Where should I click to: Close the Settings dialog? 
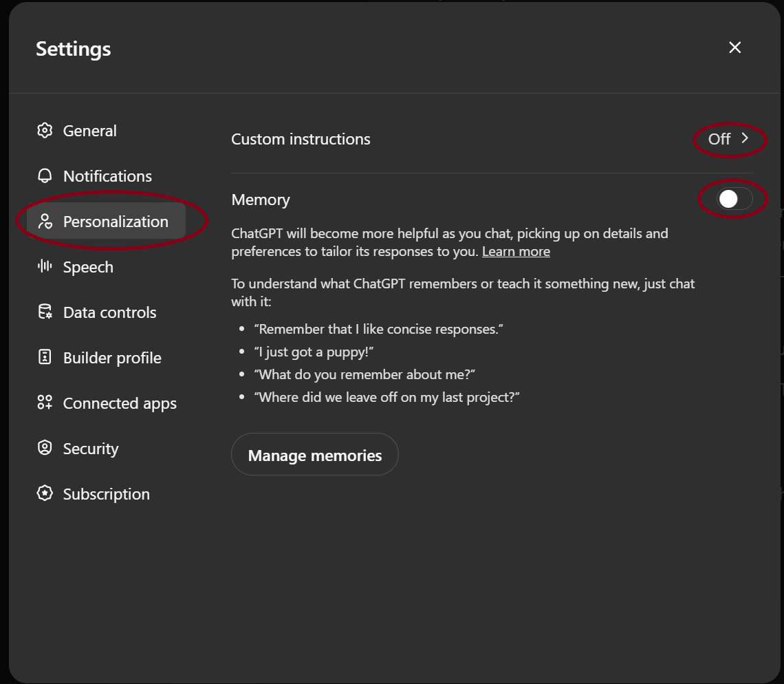(735, 47)
